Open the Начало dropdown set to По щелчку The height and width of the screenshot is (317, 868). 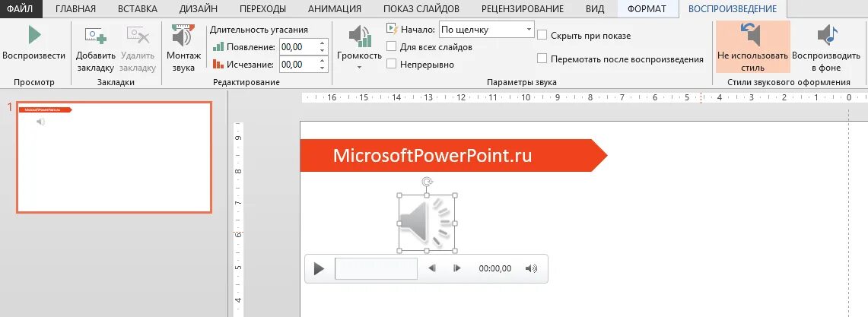point(486,30)
